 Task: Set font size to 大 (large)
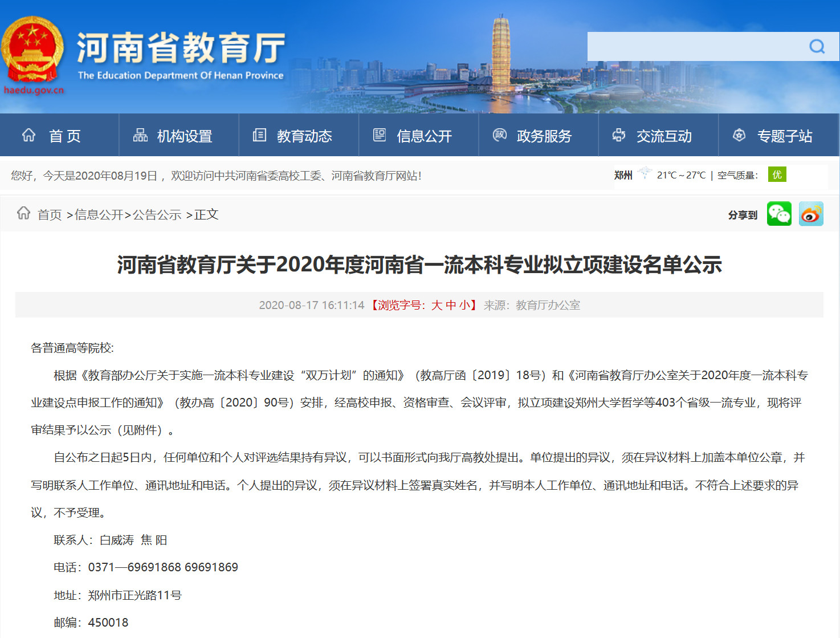[x=437, y=305]
